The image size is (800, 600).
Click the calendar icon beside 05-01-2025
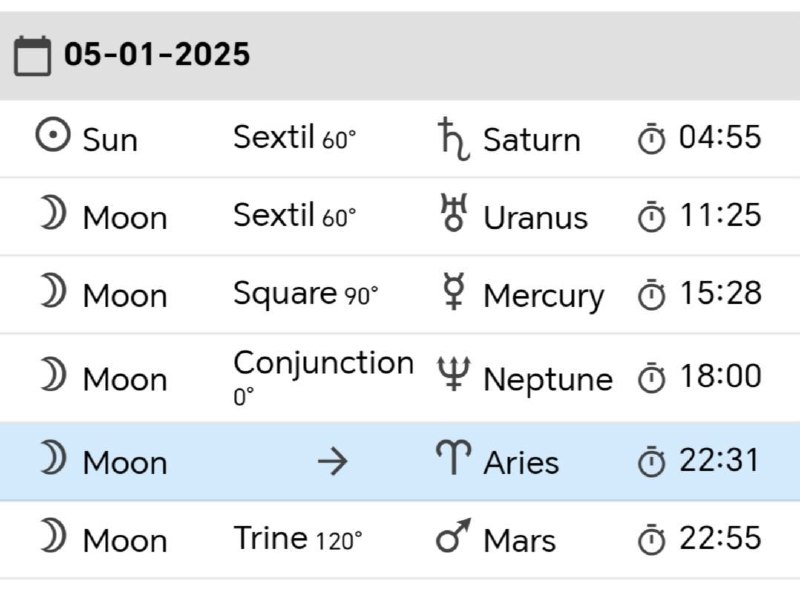click(32, 56)
